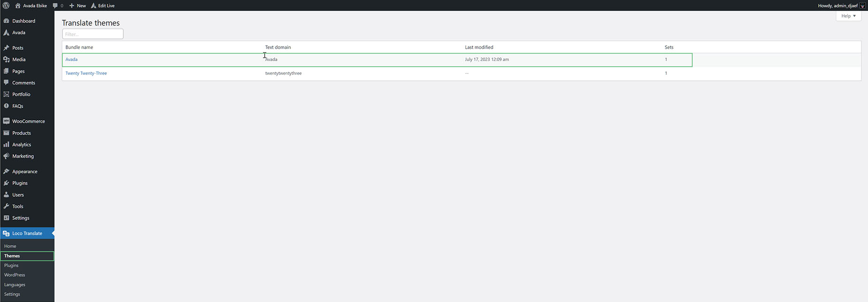Image resolution: width=868 pixels, height=302 pixels.
Task: Click the sidebar Comments bubble icon
Action: tap(6, 83)
